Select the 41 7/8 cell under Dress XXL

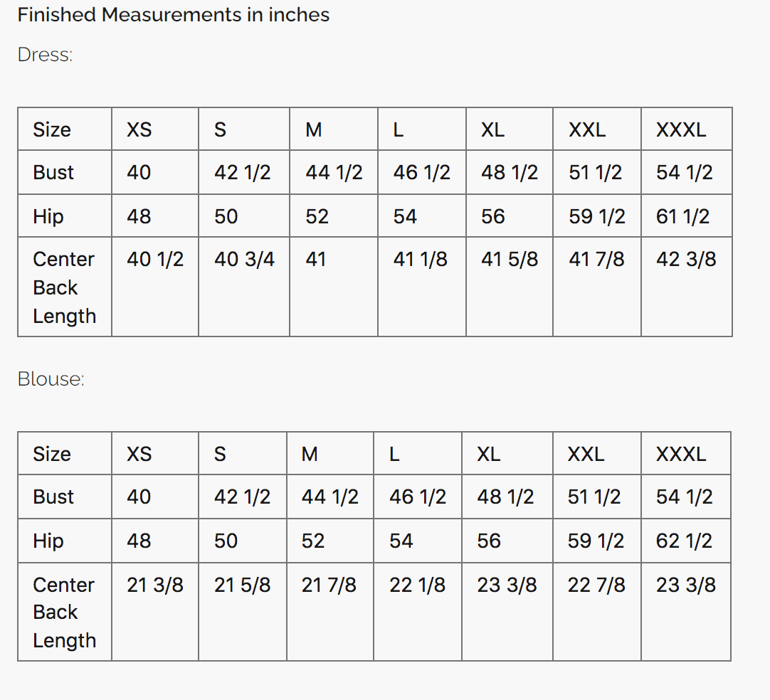[x=596, y=260]
